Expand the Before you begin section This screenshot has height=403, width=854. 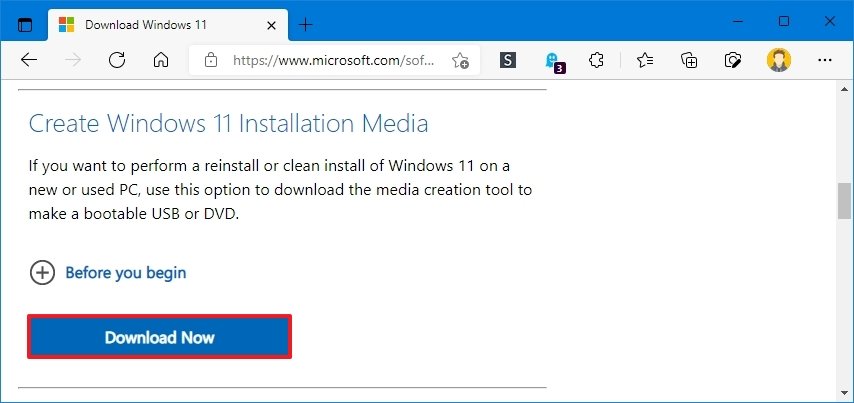42,272
